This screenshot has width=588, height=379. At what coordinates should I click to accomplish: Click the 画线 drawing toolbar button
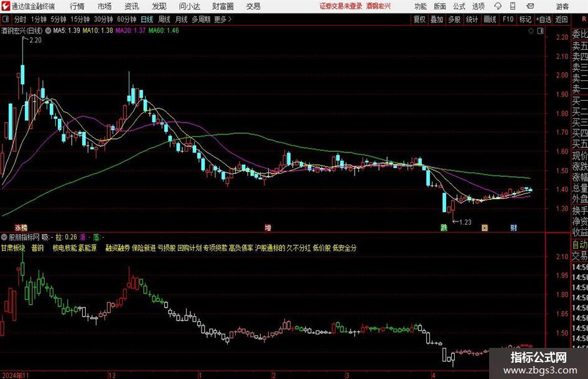coord(490,19)
